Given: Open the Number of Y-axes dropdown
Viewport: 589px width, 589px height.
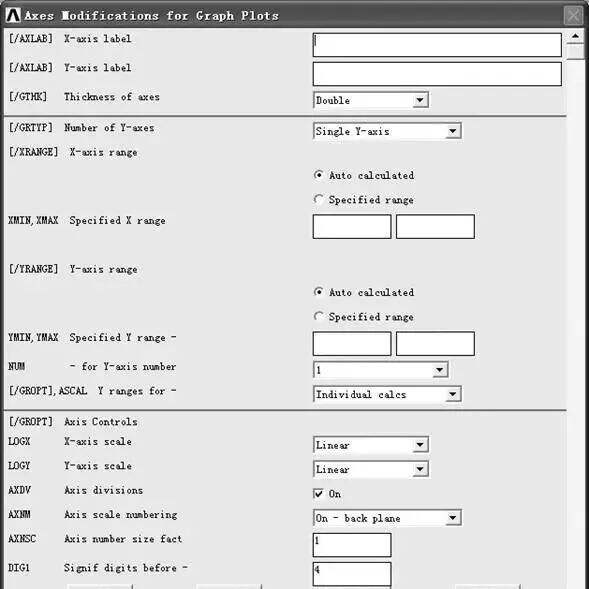Looking at the screenshot, I should point(387,131).
